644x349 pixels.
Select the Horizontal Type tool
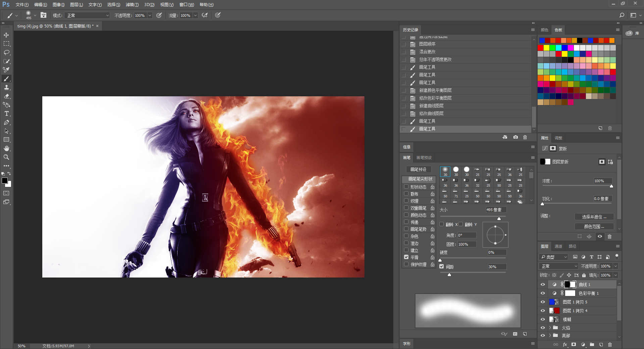(x=6, y=113)
